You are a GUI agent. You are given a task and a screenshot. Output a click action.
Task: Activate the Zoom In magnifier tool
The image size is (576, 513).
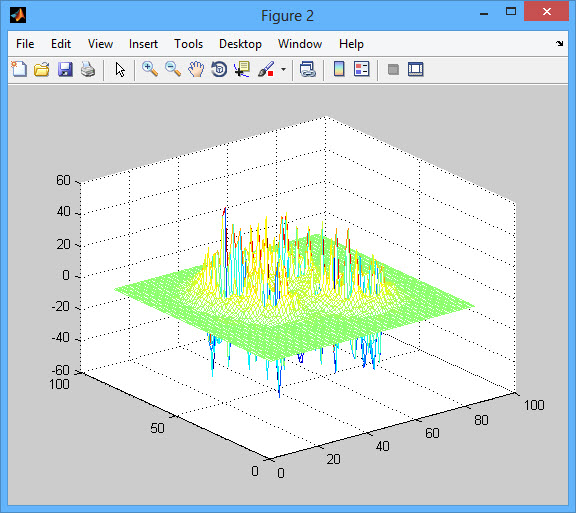pyautogui.click(x=150, y=69)
